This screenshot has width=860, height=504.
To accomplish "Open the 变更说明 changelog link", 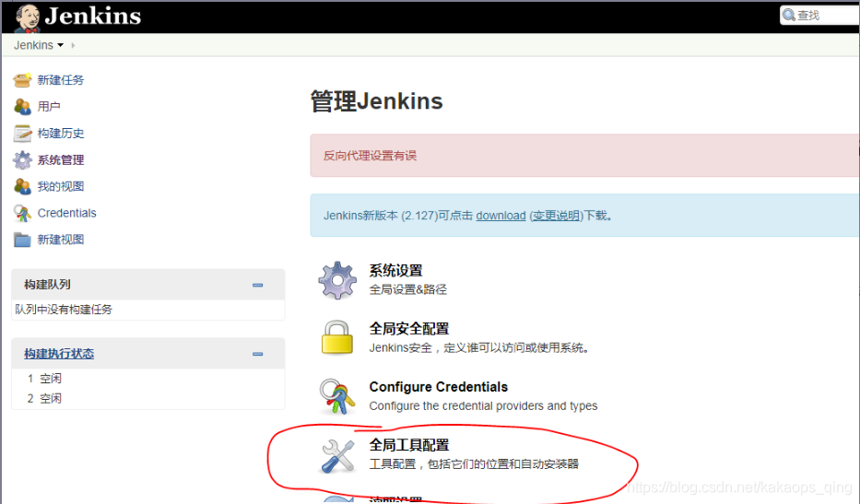I will [x=556, y=216].
